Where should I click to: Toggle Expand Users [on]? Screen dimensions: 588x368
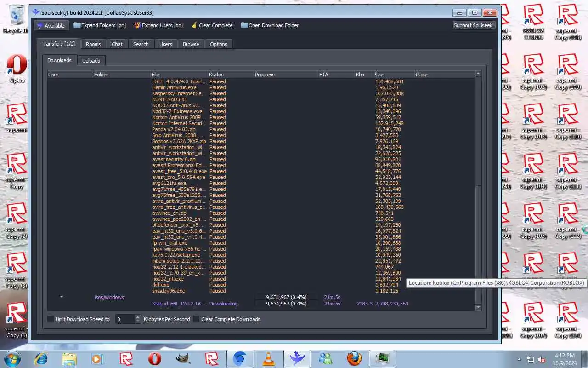point(158,25)
